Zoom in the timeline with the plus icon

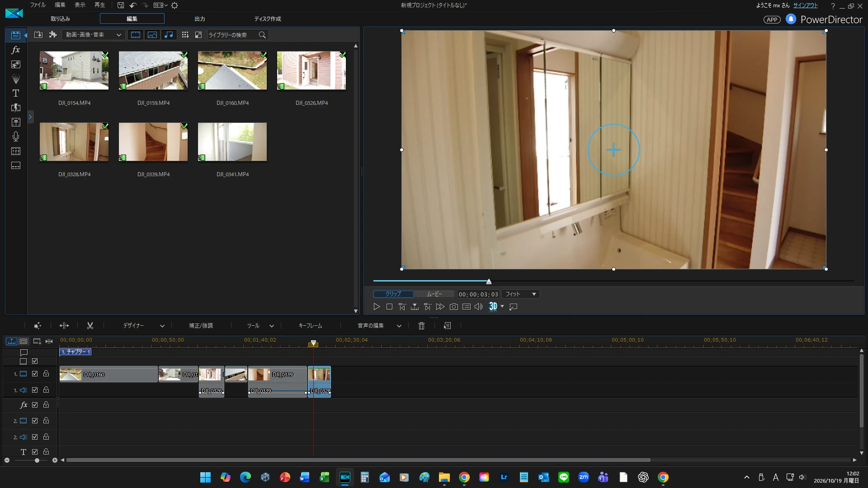coord(55,460)
